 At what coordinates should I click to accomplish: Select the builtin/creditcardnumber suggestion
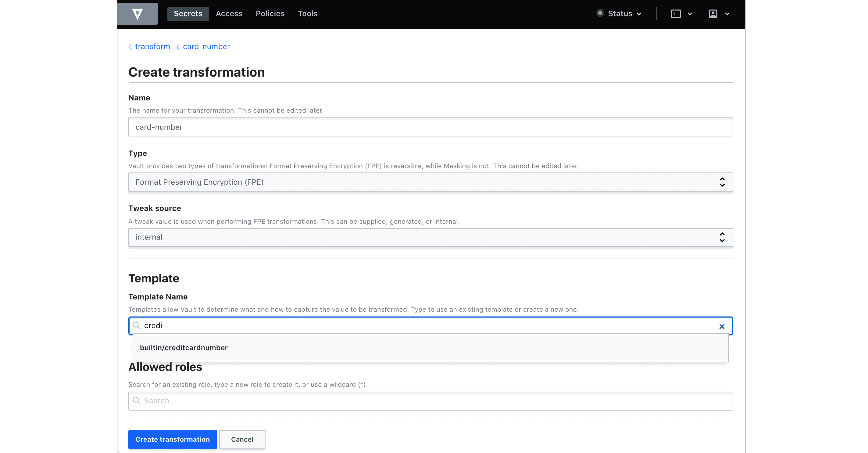[184, 347]
